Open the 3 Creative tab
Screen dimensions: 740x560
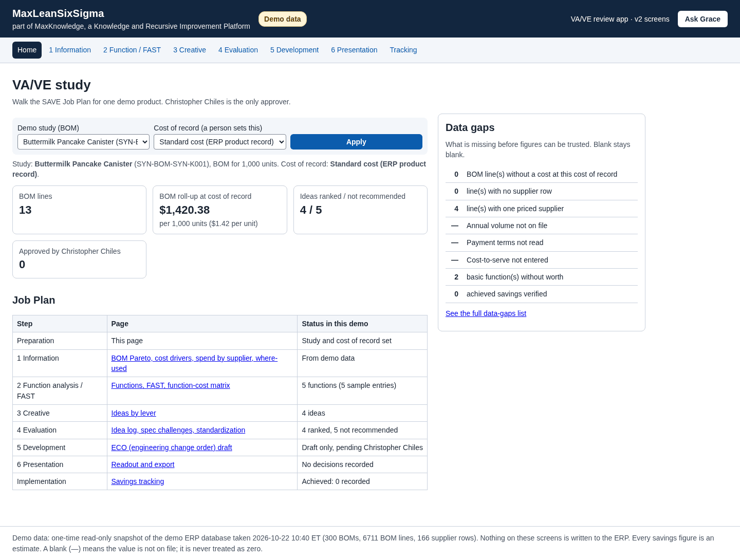(x=190, y=50)
